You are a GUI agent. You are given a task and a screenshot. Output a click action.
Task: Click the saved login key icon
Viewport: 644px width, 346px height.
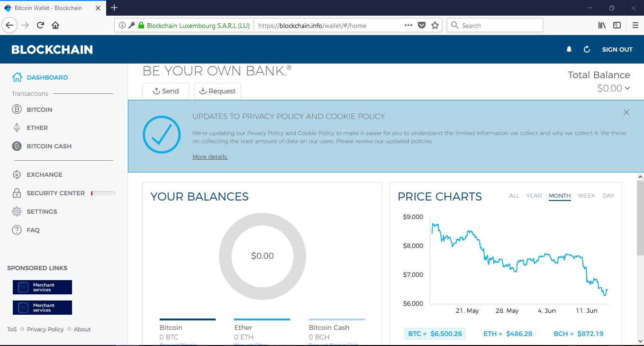132,26
